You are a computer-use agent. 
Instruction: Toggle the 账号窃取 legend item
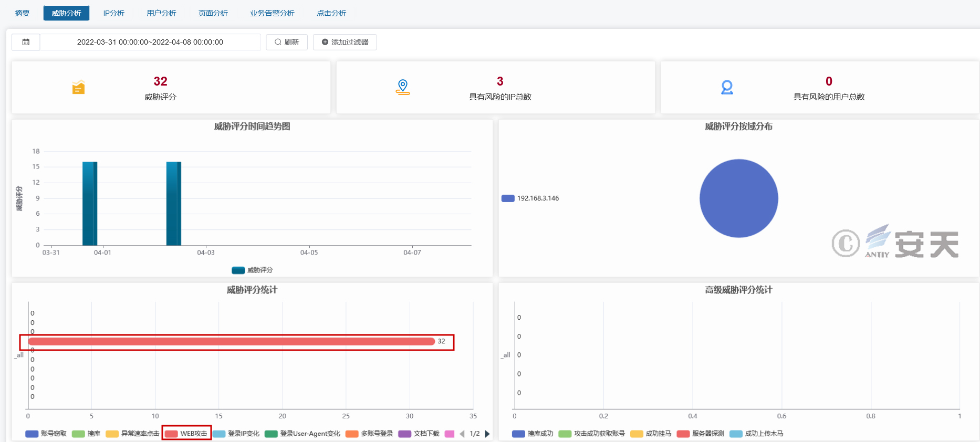click(x=46, y=434)
